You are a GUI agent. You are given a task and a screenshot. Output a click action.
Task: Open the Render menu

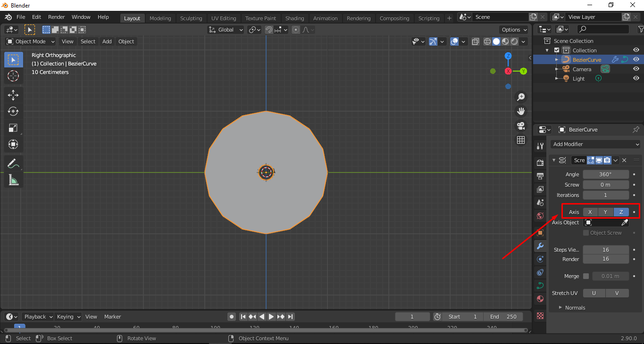tap(56, 16)
